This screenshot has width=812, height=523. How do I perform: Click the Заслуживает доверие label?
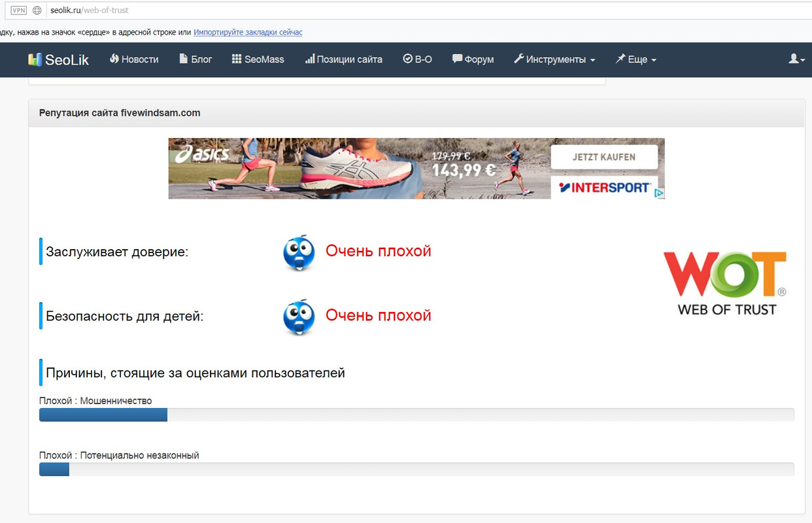(x=117, y=252)
